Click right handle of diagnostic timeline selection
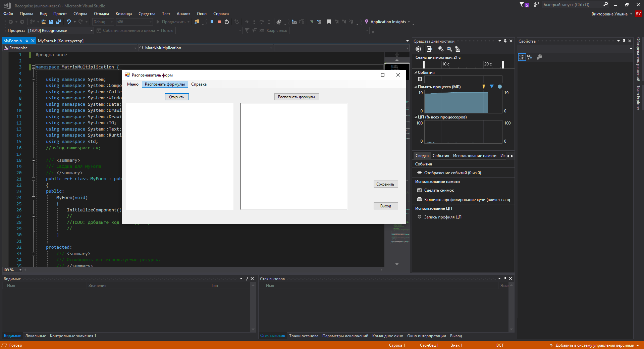This screenshot has height=349, width=644. click(x=503, y=64)
